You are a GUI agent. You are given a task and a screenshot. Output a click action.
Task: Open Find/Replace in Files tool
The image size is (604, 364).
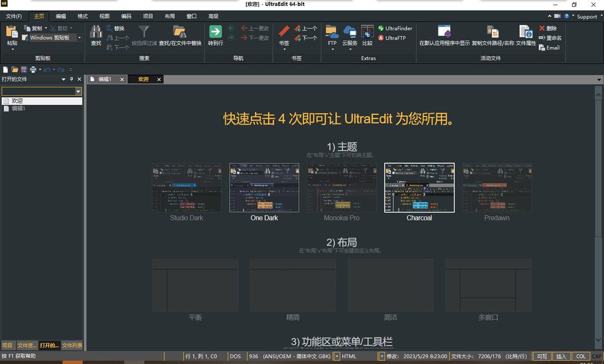180,32
